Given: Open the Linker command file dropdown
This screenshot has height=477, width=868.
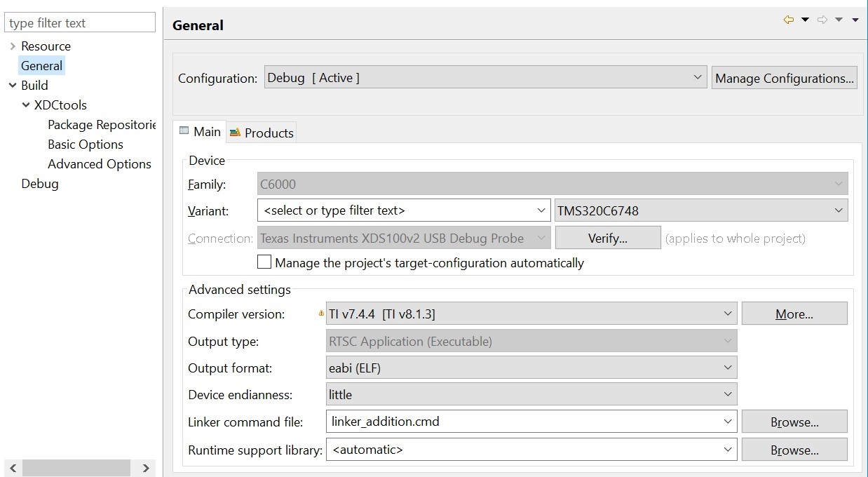Looking at the screenshot, I should click(728, 422).
